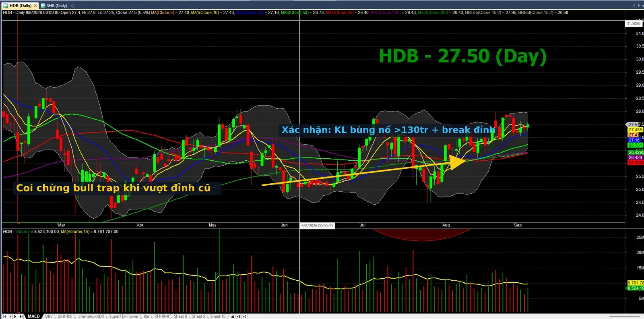The image size is (644, 319).
Task: Open the SAR-RSI sheet tab
Action: (65, 316)
